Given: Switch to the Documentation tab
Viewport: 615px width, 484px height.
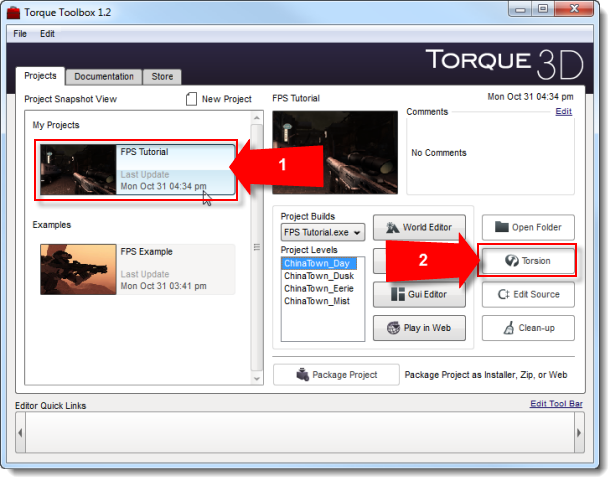Looking at the screenshot, I should (x=104, y=76).
